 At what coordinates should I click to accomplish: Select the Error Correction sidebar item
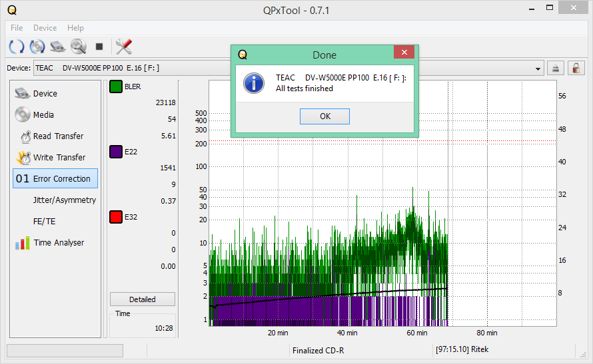pyautogui.click(x=55, y=178)
